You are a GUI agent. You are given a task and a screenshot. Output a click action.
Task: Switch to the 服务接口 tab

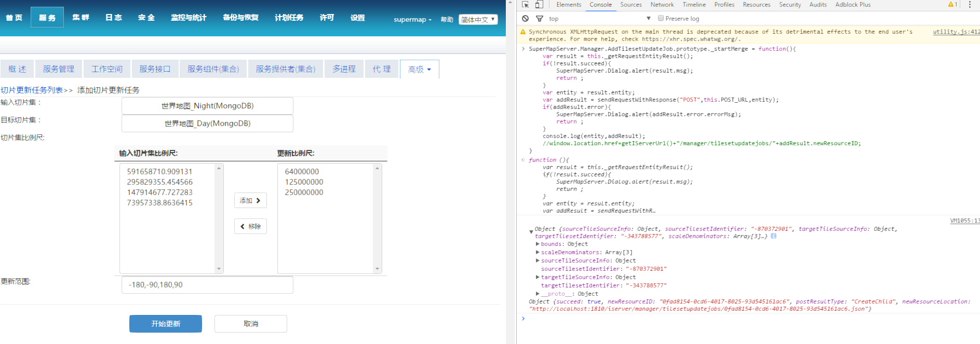click(155, 69)
